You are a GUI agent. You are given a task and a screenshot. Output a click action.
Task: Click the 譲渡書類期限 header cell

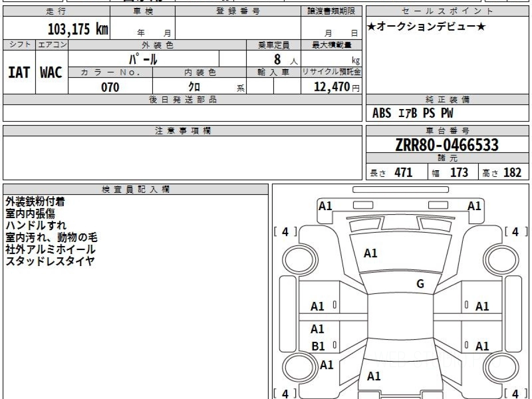(x=332, y=12)
